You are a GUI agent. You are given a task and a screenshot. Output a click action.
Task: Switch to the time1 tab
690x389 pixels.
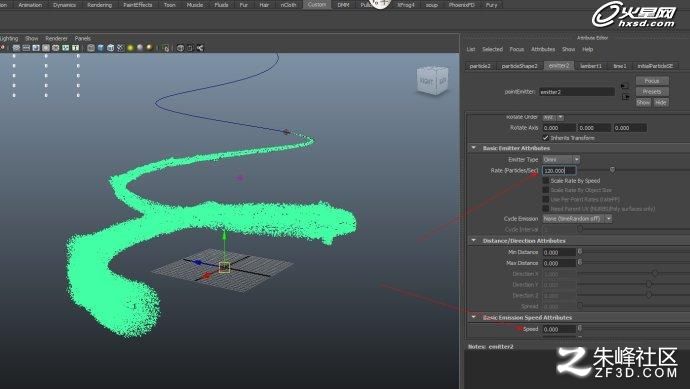pos(620,66)
